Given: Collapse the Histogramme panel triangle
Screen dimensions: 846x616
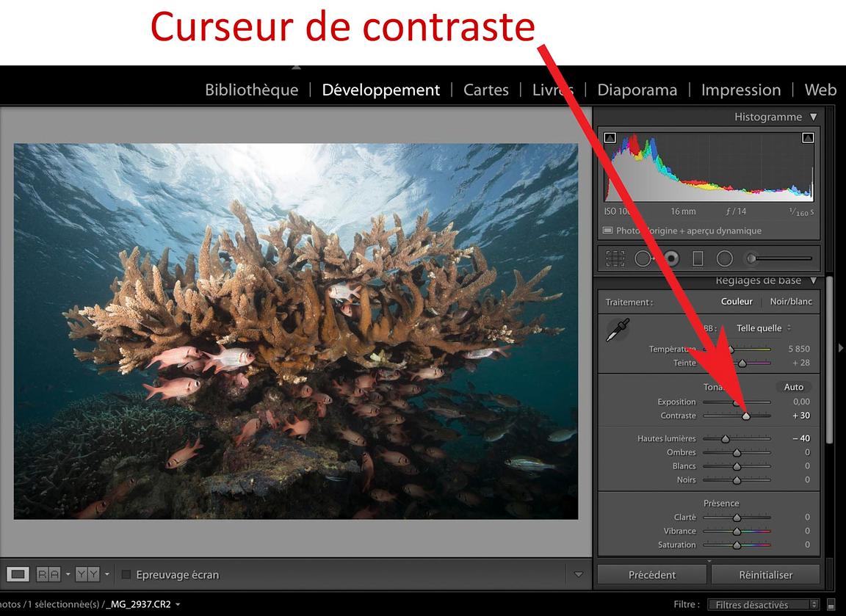Looking at the screenshot, I should point(813,117).
